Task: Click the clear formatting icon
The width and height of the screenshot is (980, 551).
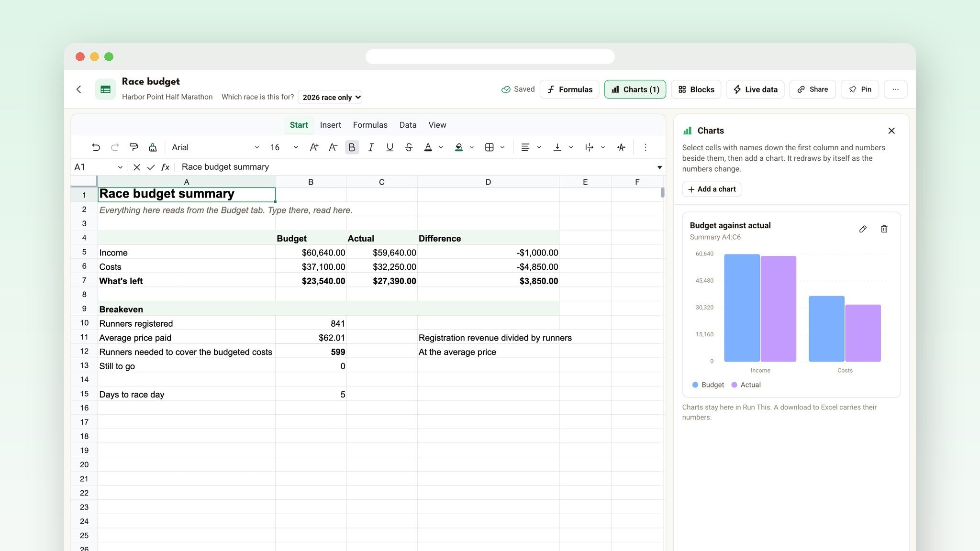Action: pyautogui.click(x=153, y=147)
